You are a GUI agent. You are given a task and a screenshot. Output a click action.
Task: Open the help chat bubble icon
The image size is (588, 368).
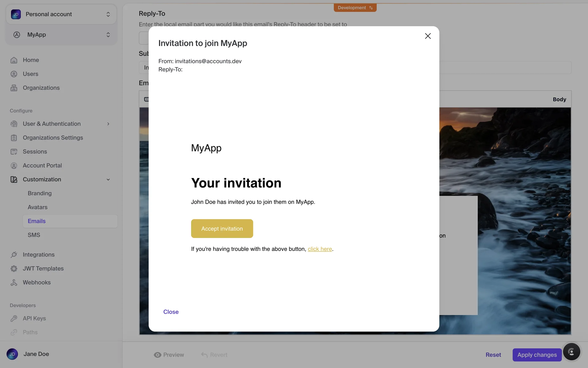click(x=571, y=352)
